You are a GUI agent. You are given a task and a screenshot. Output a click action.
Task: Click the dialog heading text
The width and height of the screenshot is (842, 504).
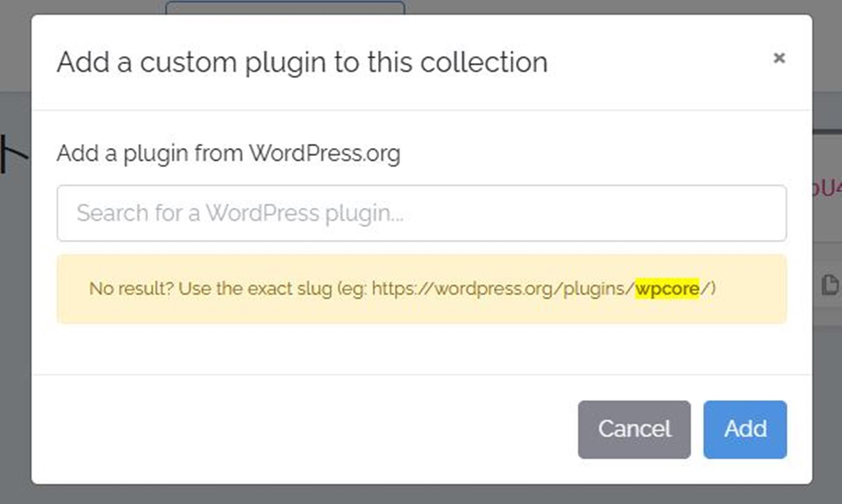point(302,62)
